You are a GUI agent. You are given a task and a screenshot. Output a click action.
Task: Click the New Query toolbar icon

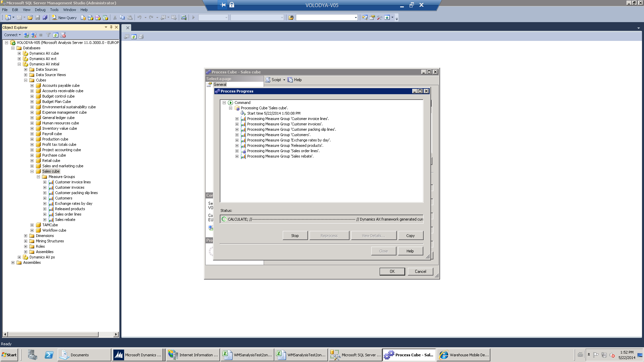click(64, 17)
